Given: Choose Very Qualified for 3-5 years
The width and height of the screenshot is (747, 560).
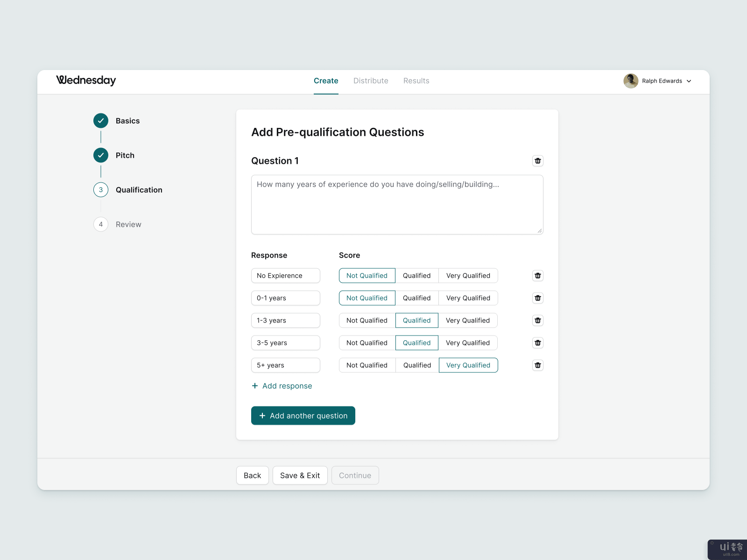Looking at the screenshot, I should click(467, 343).
